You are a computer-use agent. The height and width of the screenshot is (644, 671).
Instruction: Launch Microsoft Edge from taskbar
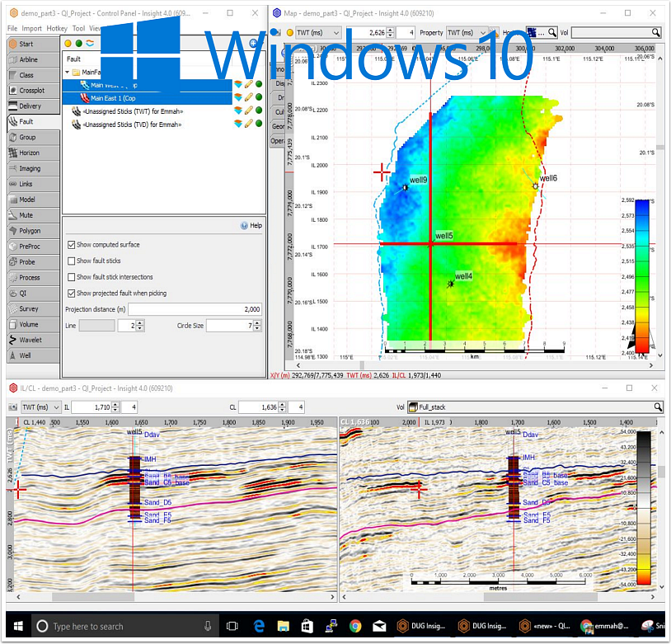click(259, 627)
